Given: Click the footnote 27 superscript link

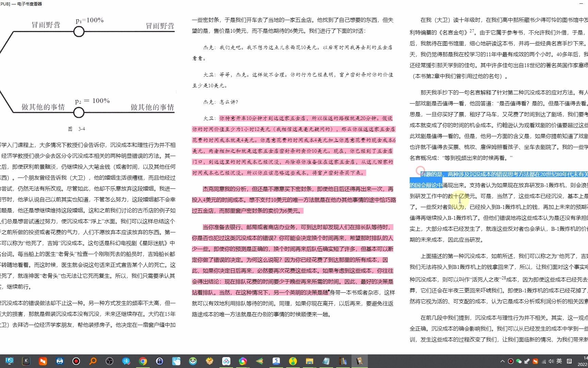Looking at the screenshot, I should click(x=472, y=31).
